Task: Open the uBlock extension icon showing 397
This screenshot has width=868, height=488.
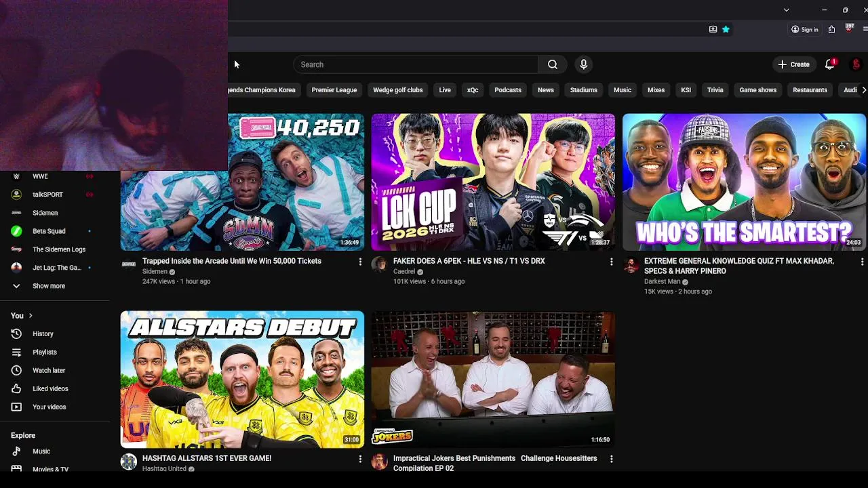Action: tap(848, 28)
